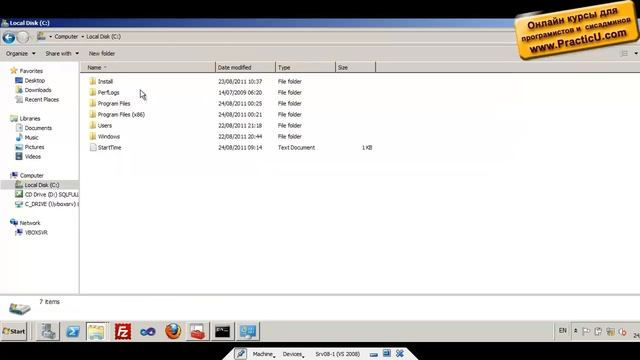The image size is (640, 360).
Task: Open the Documents library
Action: (34, 128)
